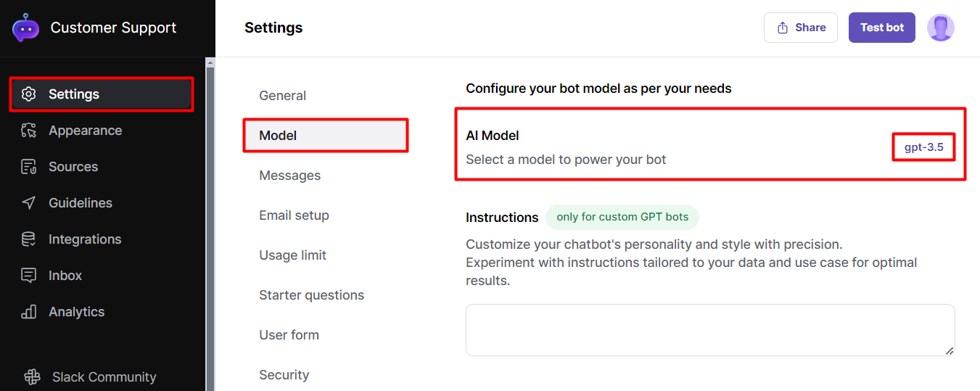Open the Email setup tab

pyautogui.click(x=294, y=215)
